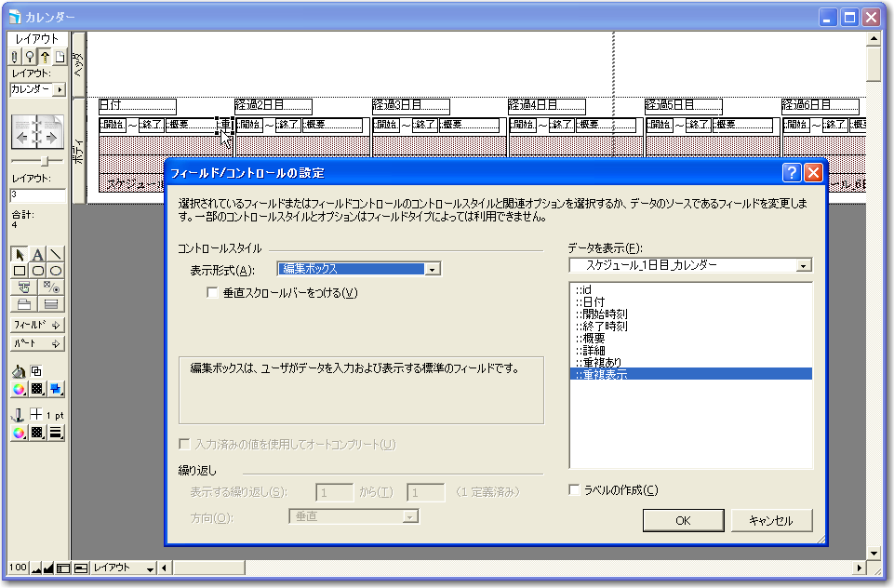Open the fill color palette swatch
894x588 pixels.
coord(20,388)
